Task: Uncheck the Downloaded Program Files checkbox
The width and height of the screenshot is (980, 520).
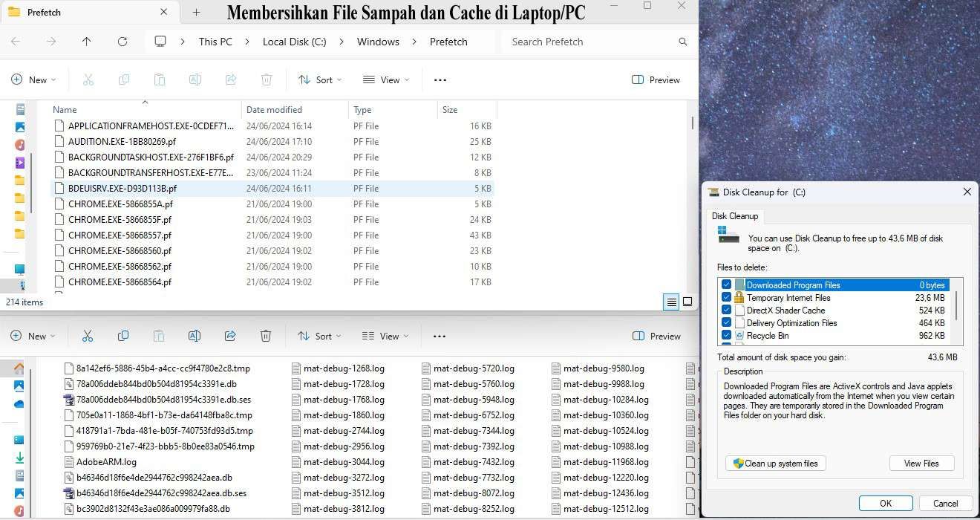Action: coord(727,285)
